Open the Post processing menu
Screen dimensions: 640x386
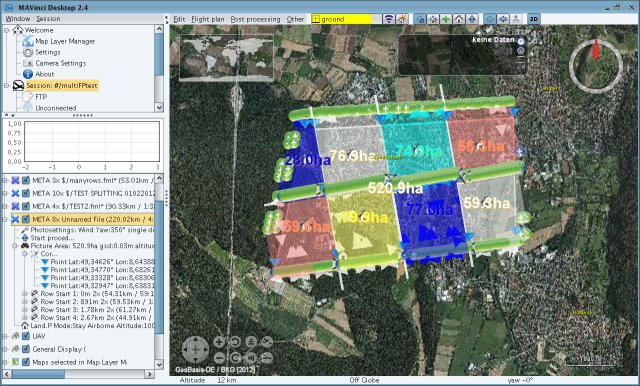(256, 19)
